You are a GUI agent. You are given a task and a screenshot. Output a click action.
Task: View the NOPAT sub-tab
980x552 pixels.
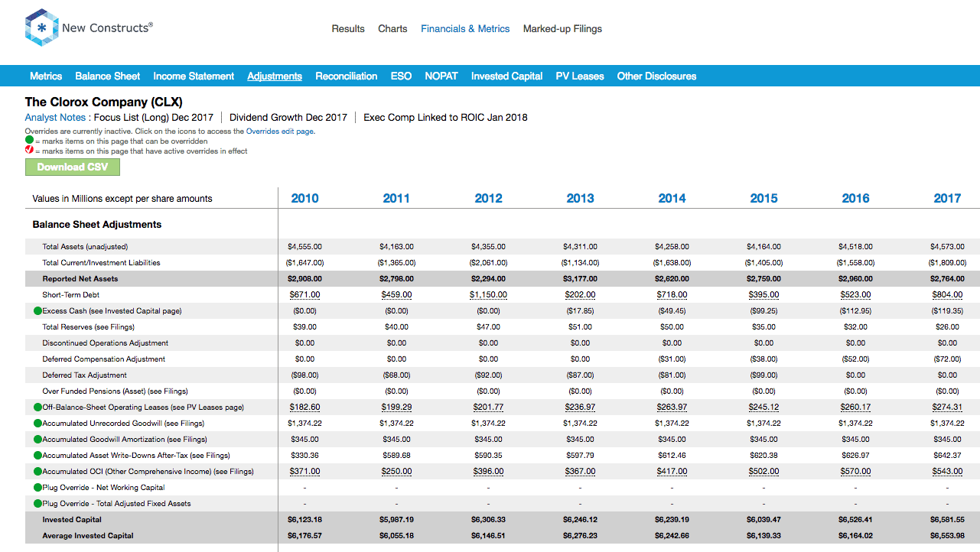pyautogui.click(x=441, y=76)
